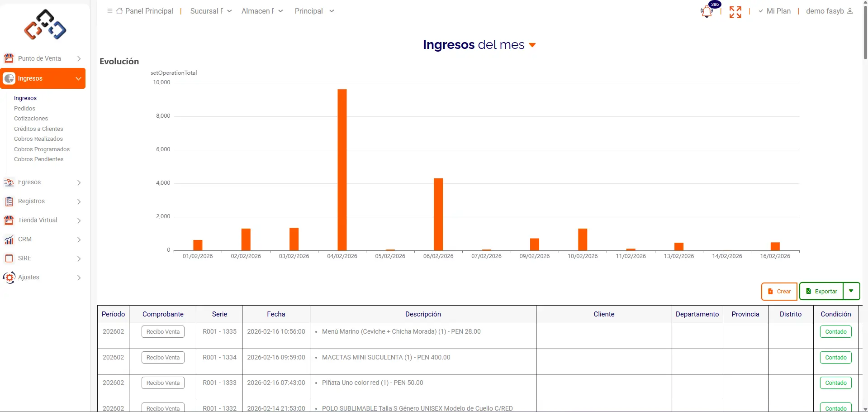Go to Cotizaciones in sidebar
The height and width of the screenshot is (412, 868).
pyautogui.click(x=31, y=119)
